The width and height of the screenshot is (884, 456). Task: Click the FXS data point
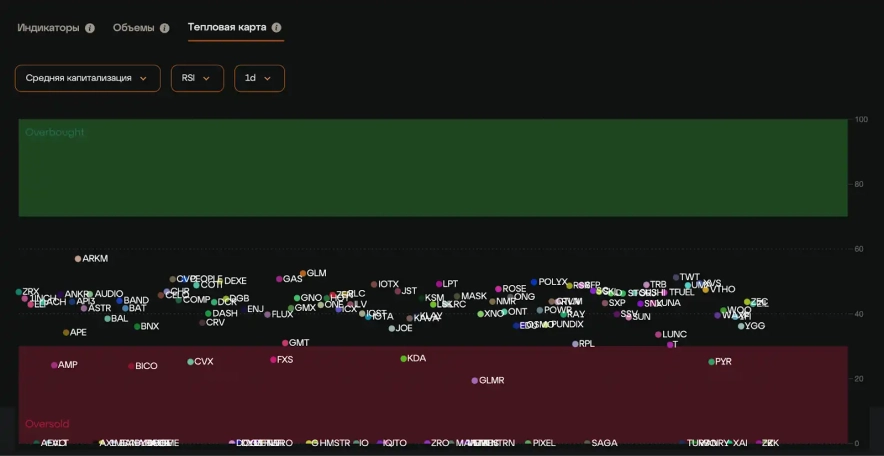click(273, 360)
